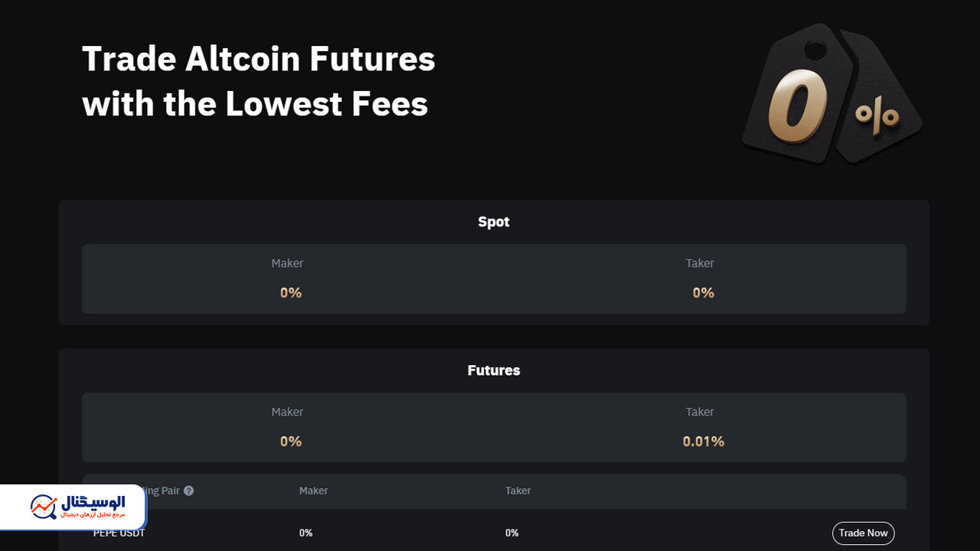Click the Futures section heading
This screenshot has width=980, height=551.
(494, 370)
